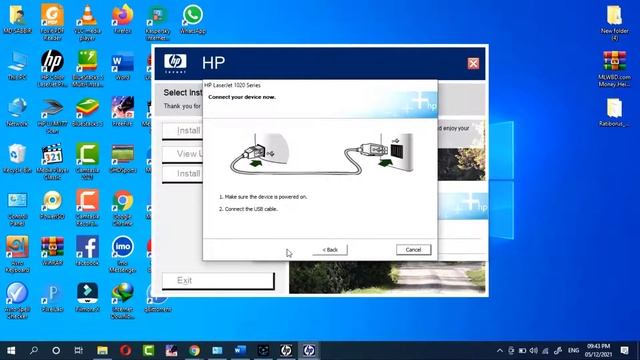Open the Google Chrome desktop icon
Image resolution: width=640 pixels, height=360 pixels.
tap(122, 208)
